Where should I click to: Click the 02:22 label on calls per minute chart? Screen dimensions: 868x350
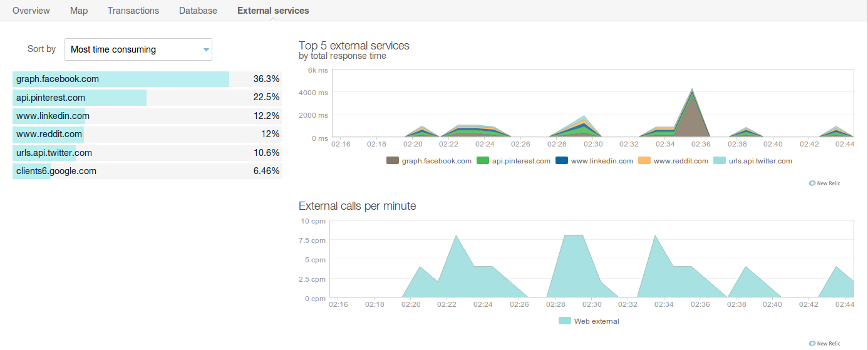click(x=447, y=304)
